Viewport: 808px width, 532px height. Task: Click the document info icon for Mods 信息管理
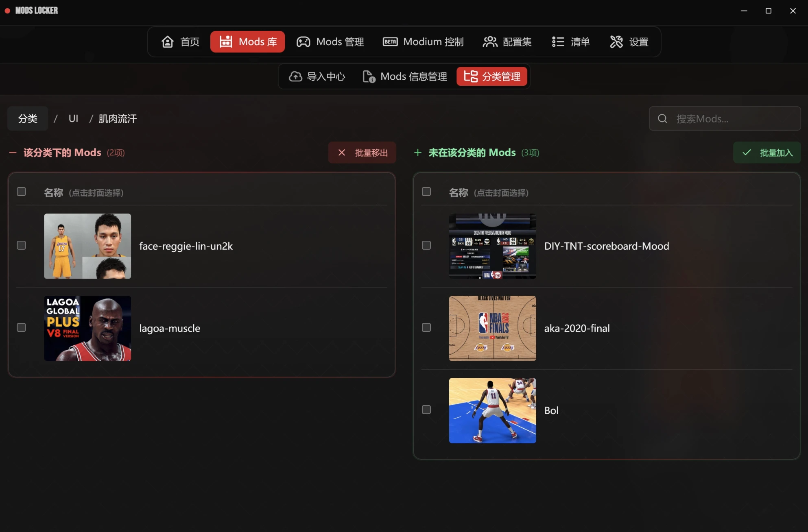pos(369,76)
